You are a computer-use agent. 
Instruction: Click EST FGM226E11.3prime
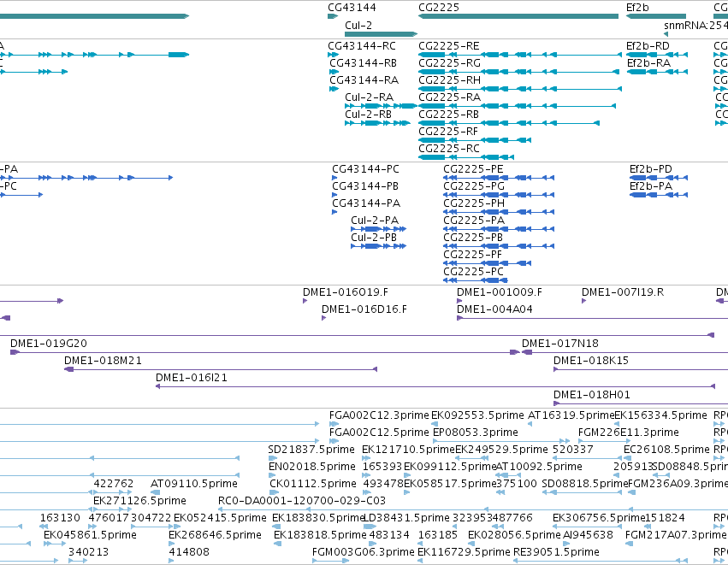(x=628, y=433)
